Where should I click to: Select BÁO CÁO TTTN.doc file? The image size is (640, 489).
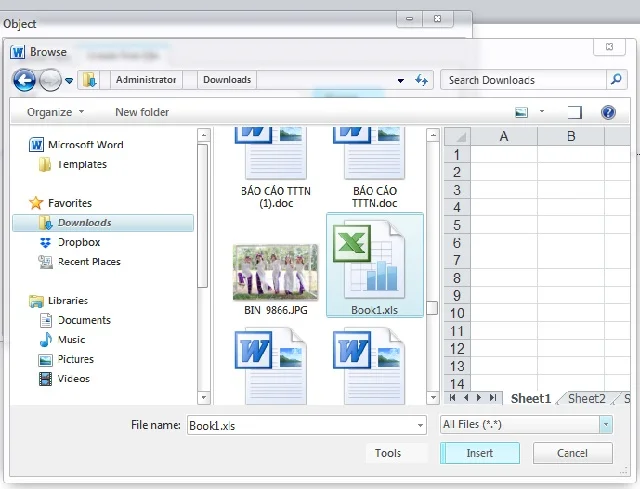point(374,168)
